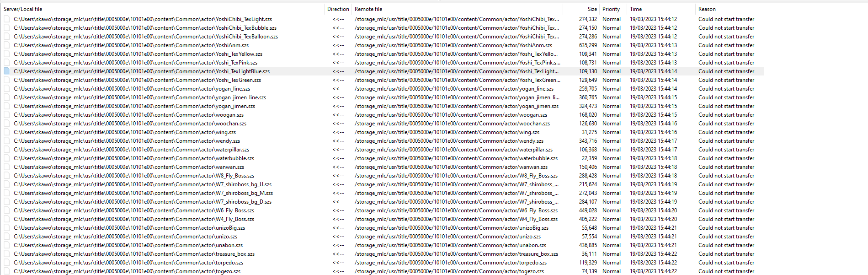Click the file icon of Yoshi_TexGreen.szs row

click(7, 80)
